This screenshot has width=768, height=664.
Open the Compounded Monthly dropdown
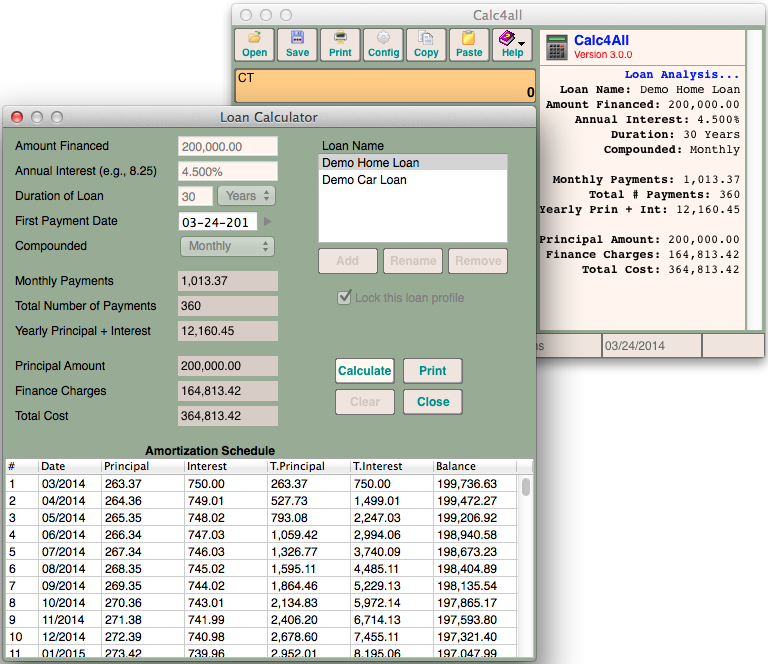coord(227,246)
